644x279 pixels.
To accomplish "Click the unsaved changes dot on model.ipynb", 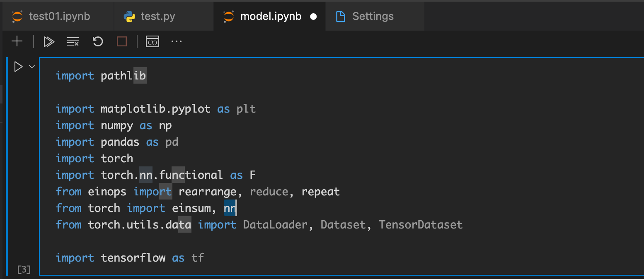I will 314,17.
